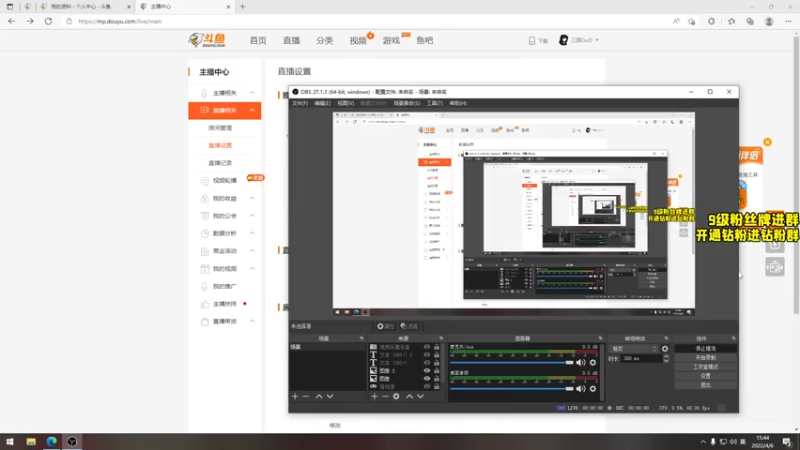Open the 编辑(E) menu in OBS

[x=322, y=103]
